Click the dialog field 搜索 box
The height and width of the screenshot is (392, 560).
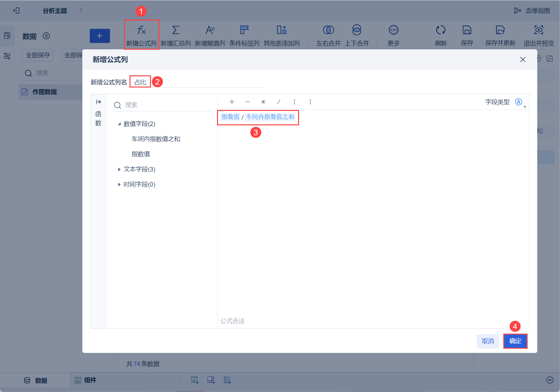162,105
